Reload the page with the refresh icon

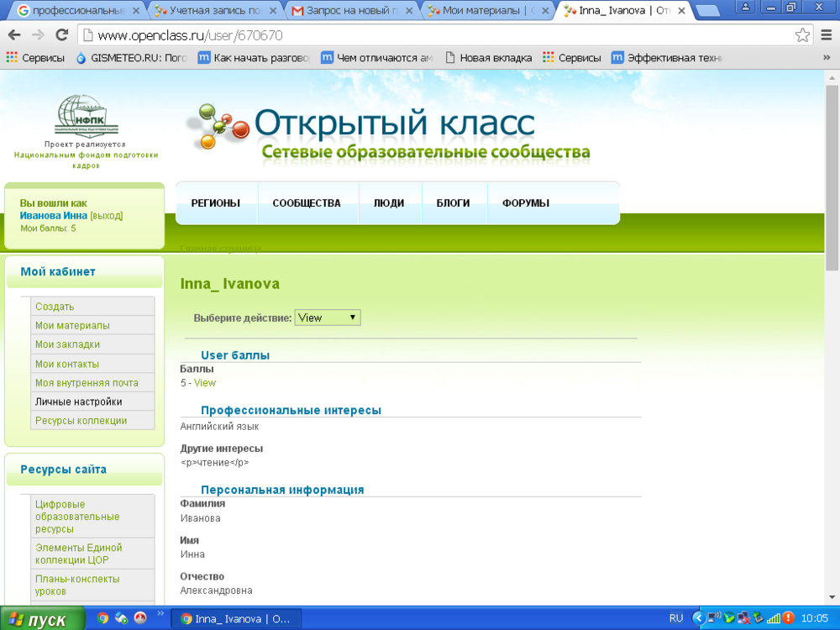62,35
